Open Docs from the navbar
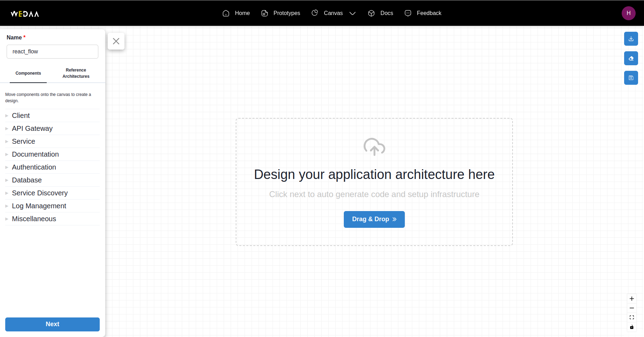The width and height of the screenshot is (644, 337). [387, 13]
